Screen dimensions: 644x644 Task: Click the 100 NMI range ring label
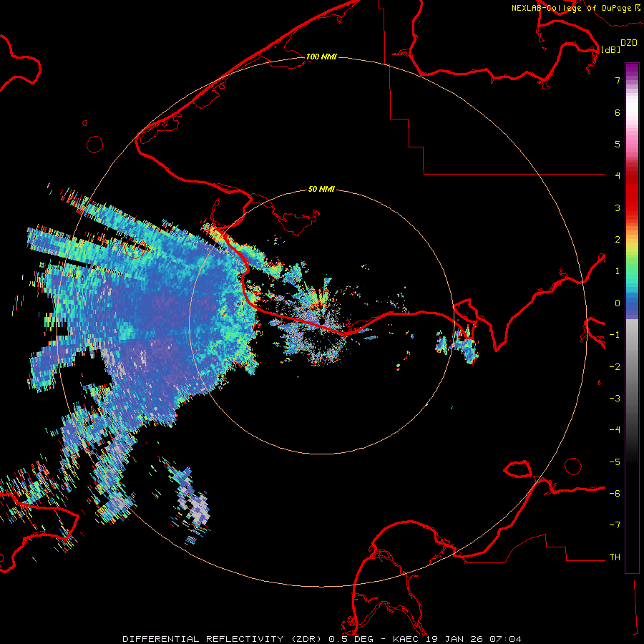(x=321, y=57)
